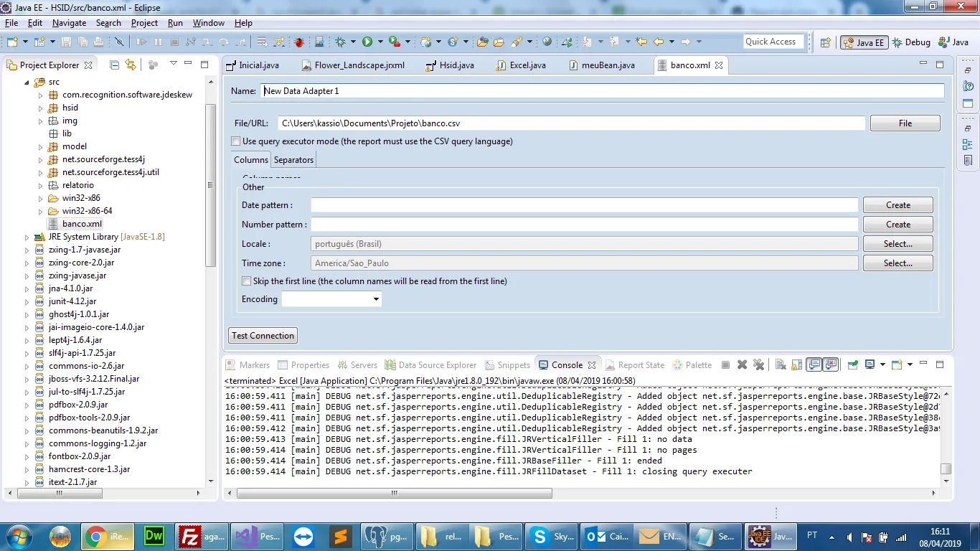Image resolution: width=980 pixels, height=551 pixels.
Task: Enable Use query executor mode checkbox
Action: click(x=236, y=141)
